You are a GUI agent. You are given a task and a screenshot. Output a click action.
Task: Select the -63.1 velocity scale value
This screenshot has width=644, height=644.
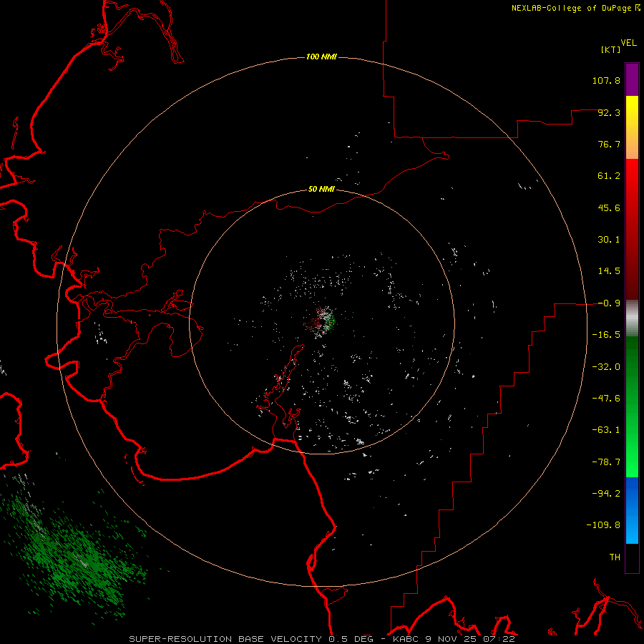coord(606,430)
